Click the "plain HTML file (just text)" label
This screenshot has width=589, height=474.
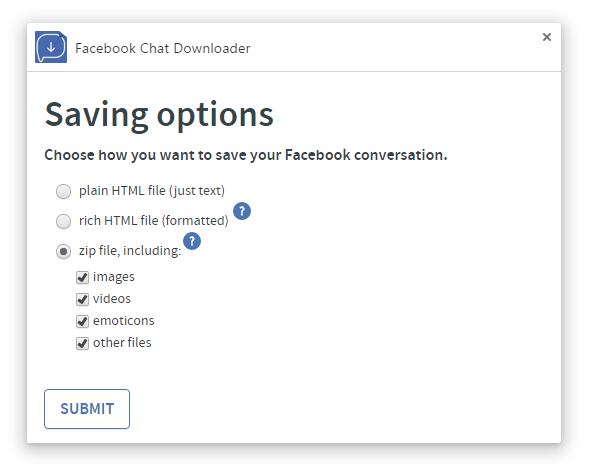pyautogui.click(x=152, y=191)
